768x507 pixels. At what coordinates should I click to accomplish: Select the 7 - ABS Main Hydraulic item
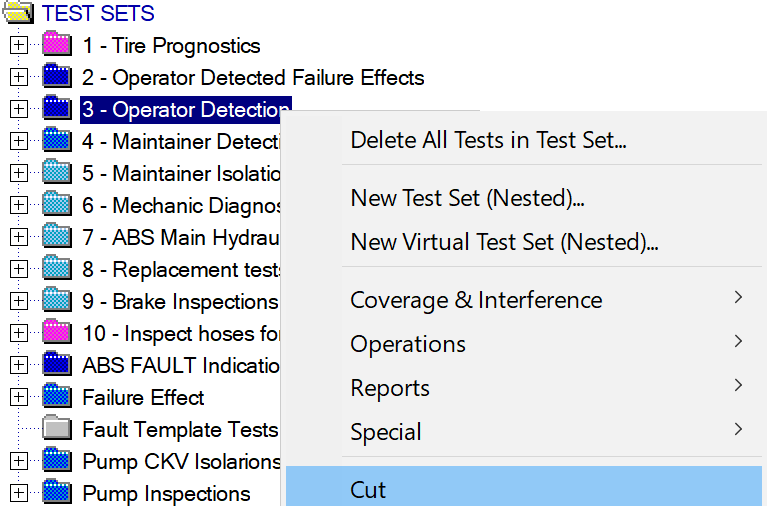[x=180, y=238]
